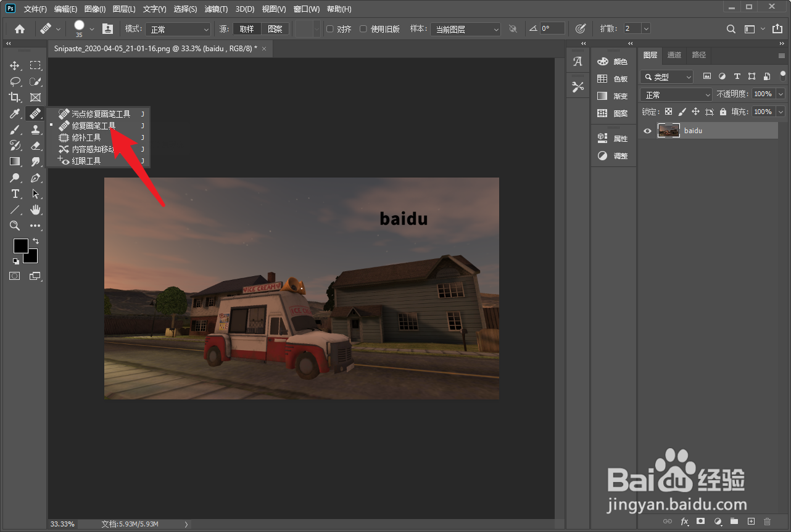Select the Hand tool
The width and height of the screenshot is (791, 532).
pos(36,210)
